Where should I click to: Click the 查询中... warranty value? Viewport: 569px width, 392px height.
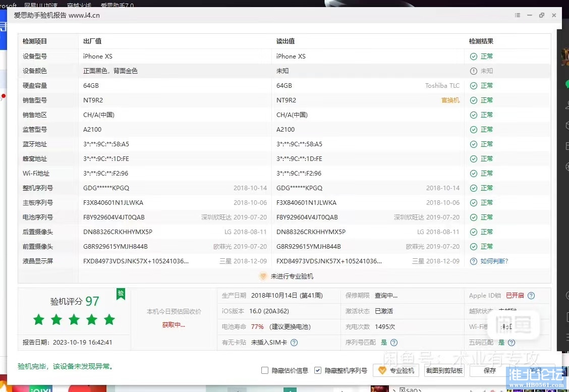click(386, 296)
